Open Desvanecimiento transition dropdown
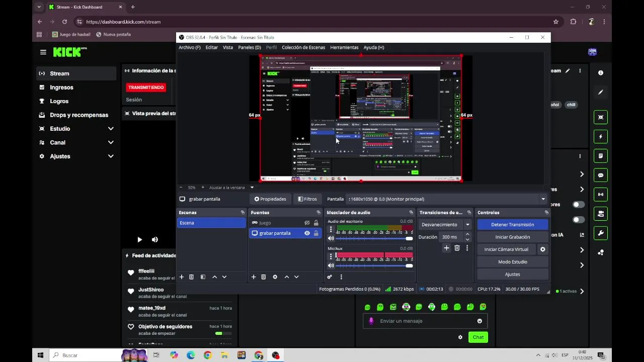The image size is (644, 362). [x=467, y=225]
